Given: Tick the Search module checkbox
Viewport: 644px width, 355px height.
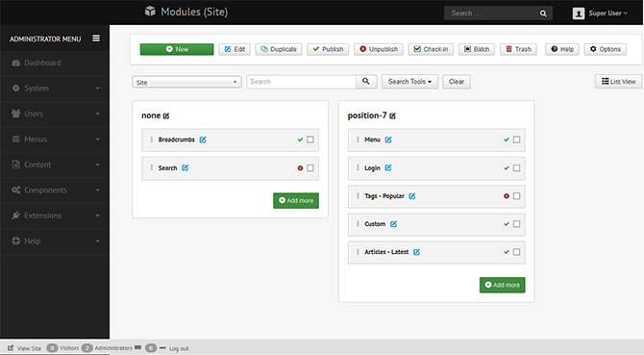Looking at the screenshot, I should [x=310, y=168].
